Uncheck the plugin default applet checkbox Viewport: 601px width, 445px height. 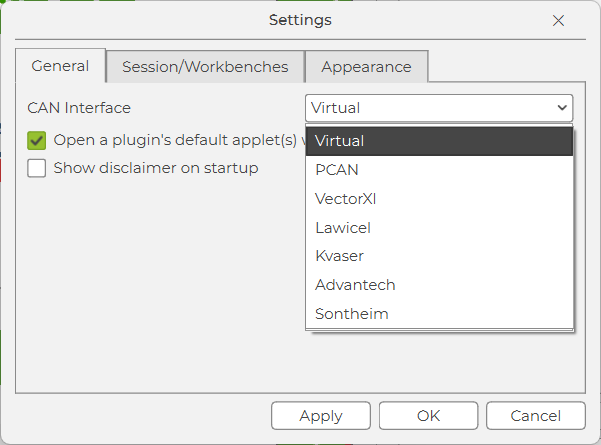coord(37,140)
